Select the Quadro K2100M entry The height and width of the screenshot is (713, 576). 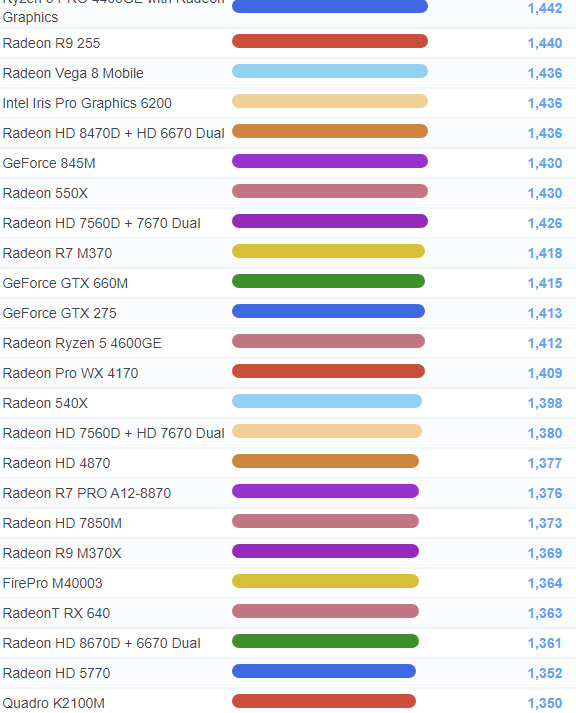pyautogui.click(x=53, y=703)
